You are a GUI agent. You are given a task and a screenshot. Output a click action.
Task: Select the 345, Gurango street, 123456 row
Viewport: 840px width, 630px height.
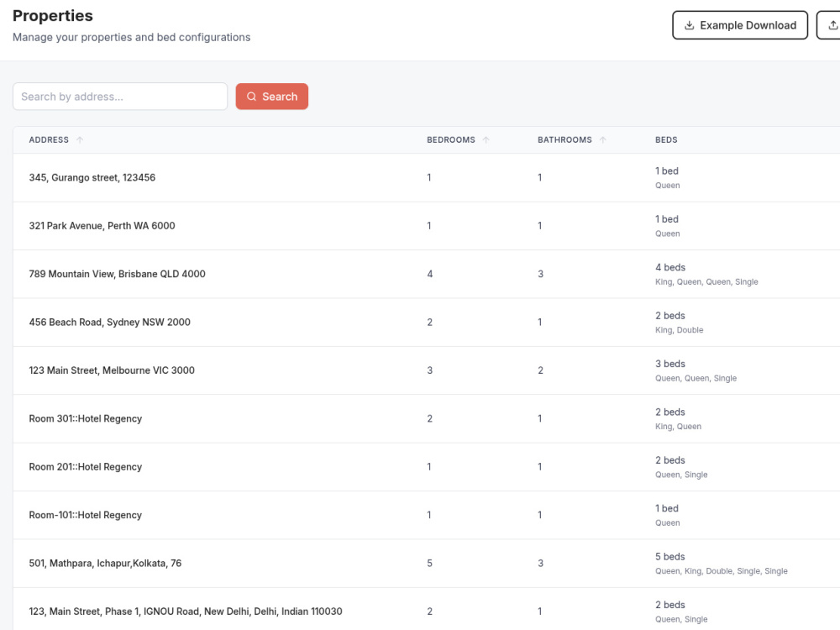pos(427,178)
